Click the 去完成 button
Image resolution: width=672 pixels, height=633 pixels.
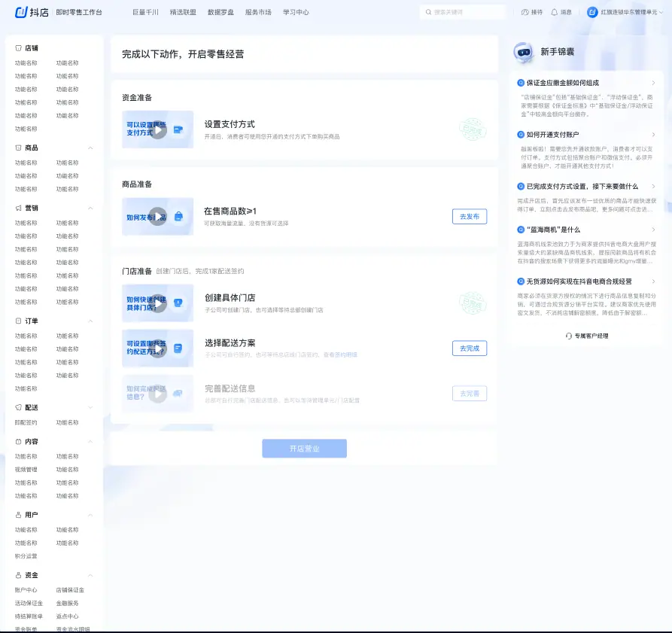click(470, 348)
